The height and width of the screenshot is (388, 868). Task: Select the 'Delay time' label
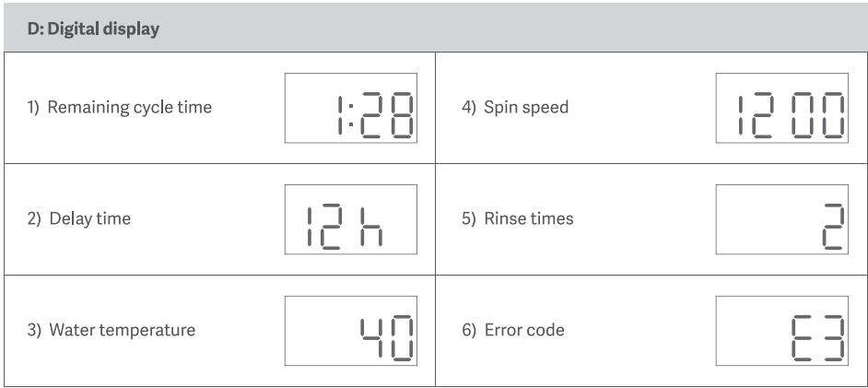point(90,218)
